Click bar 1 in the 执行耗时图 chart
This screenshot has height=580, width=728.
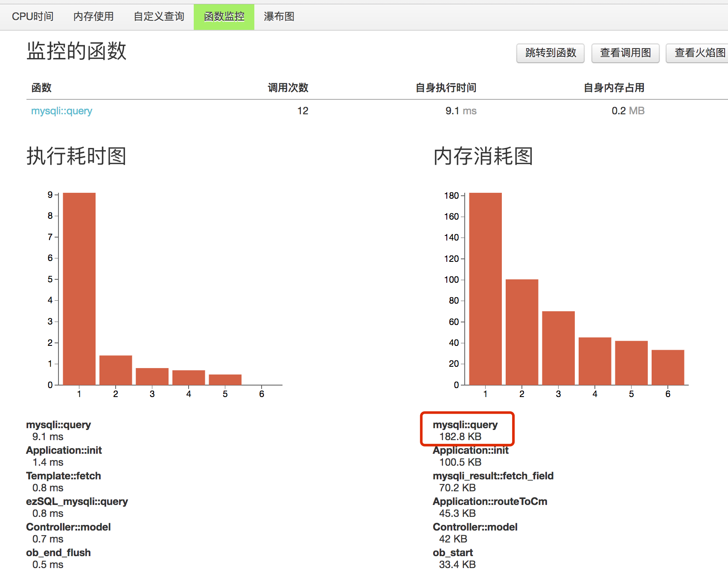point(79,289)
